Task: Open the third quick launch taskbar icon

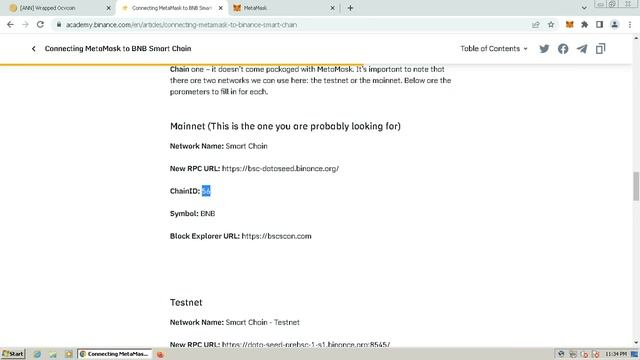Action: 69,354
